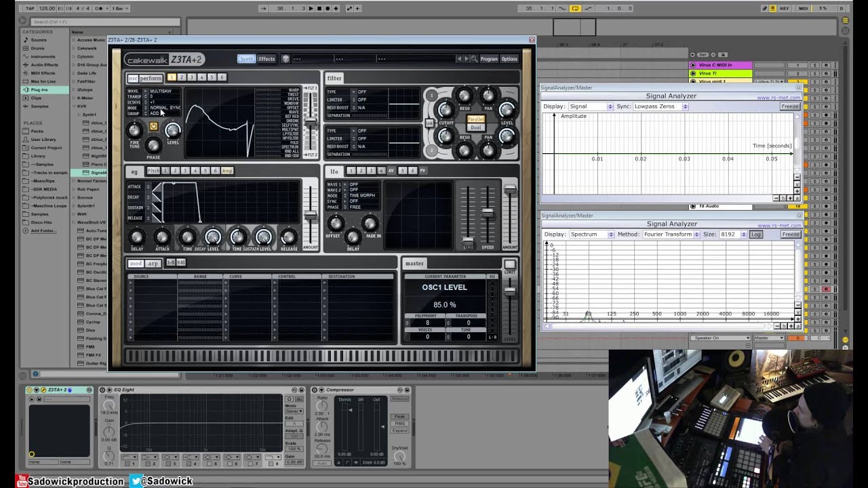Click the oscillator Phase knob
868x488 pixels.
[x=153, y=144]
